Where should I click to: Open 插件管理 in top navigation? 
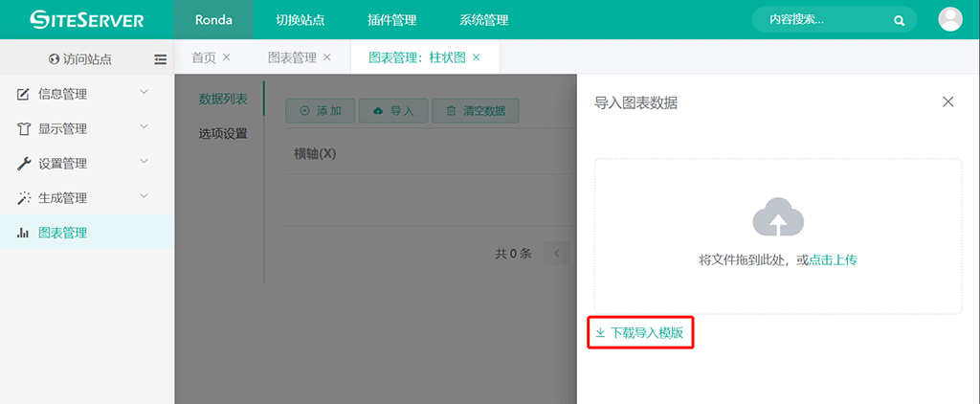pyautogui.click(x=391, y=20)
